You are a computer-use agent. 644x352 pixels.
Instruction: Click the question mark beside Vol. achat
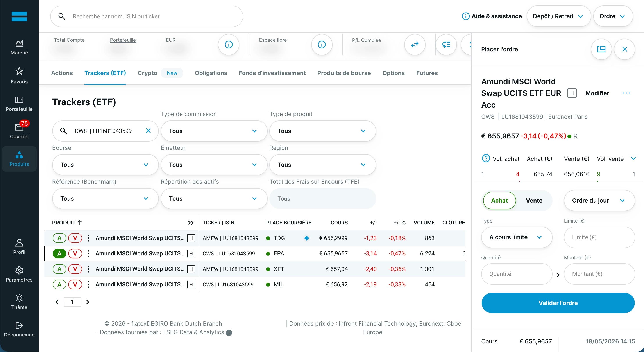tap(486, 158)
